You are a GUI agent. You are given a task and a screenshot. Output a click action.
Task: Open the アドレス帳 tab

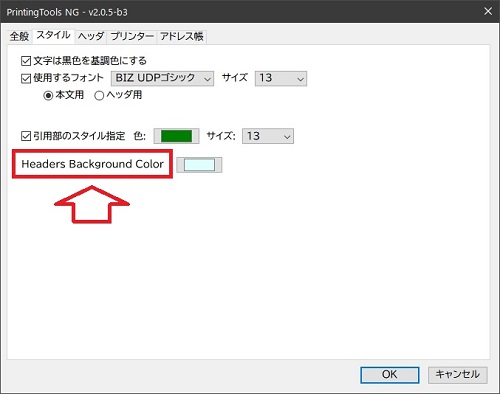pos(182,36)
